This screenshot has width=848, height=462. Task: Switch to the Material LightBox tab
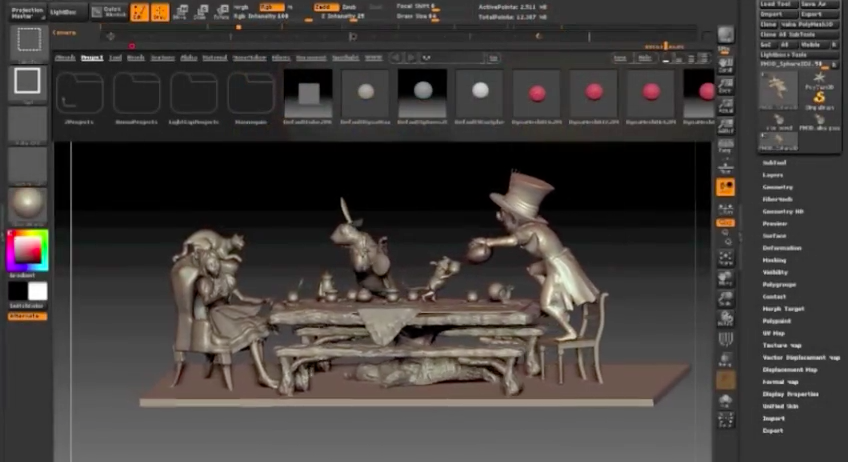coord(215,57)
